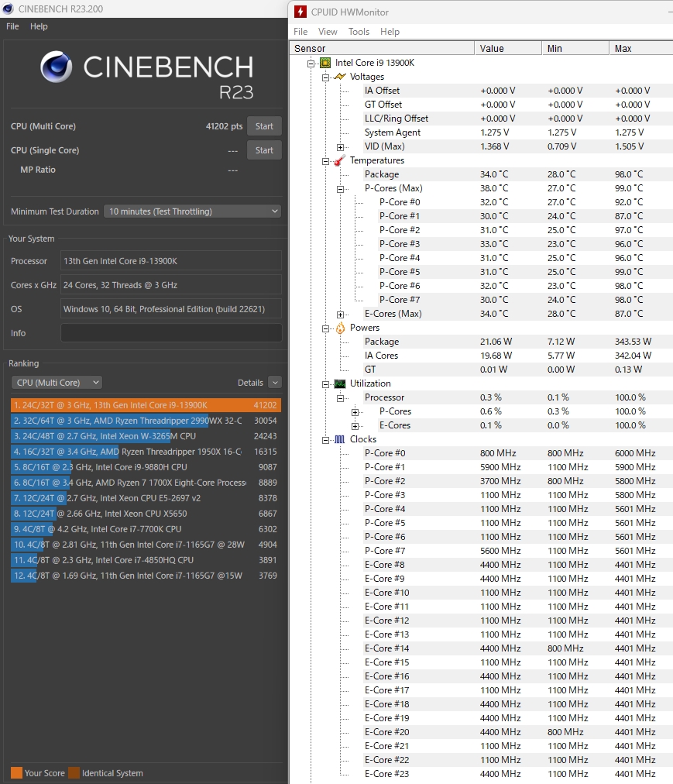The width and height of the screenshot is (673, 784).
Task: Click the Min column header
Action: 575,49
